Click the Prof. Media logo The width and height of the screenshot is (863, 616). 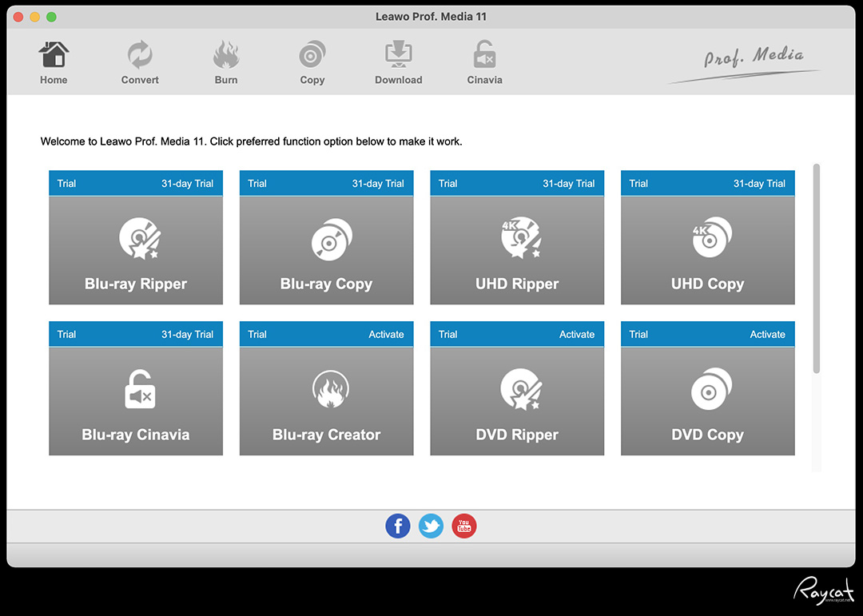tap(746, 63)
